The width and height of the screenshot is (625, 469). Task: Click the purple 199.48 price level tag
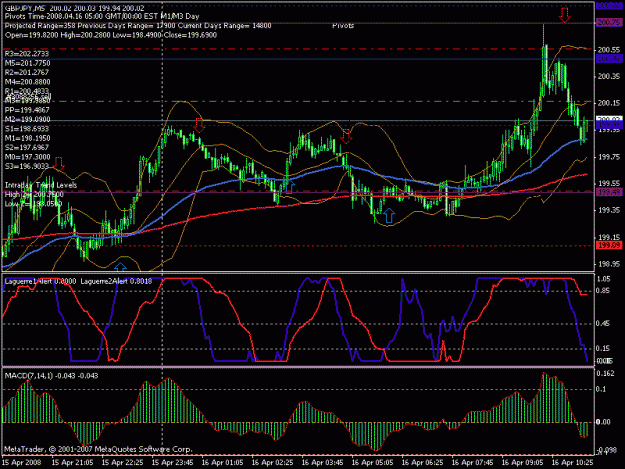point(609,192)
